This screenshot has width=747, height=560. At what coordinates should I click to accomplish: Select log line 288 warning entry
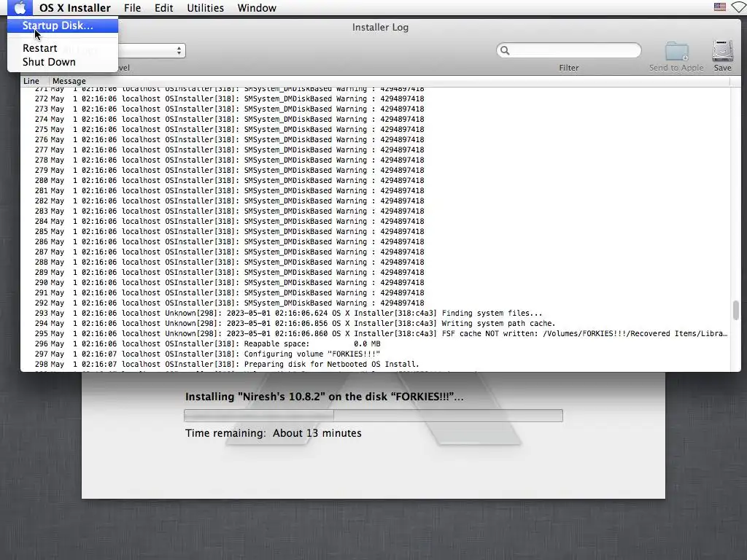coord(376,262)
